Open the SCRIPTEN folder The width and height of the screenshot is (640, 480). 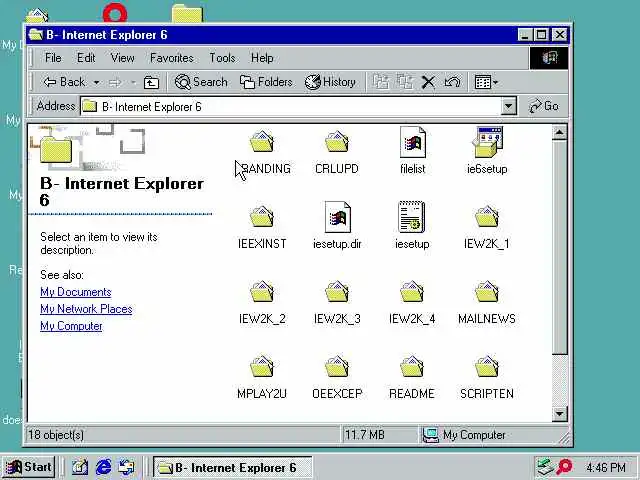click(x=487, y=367)
